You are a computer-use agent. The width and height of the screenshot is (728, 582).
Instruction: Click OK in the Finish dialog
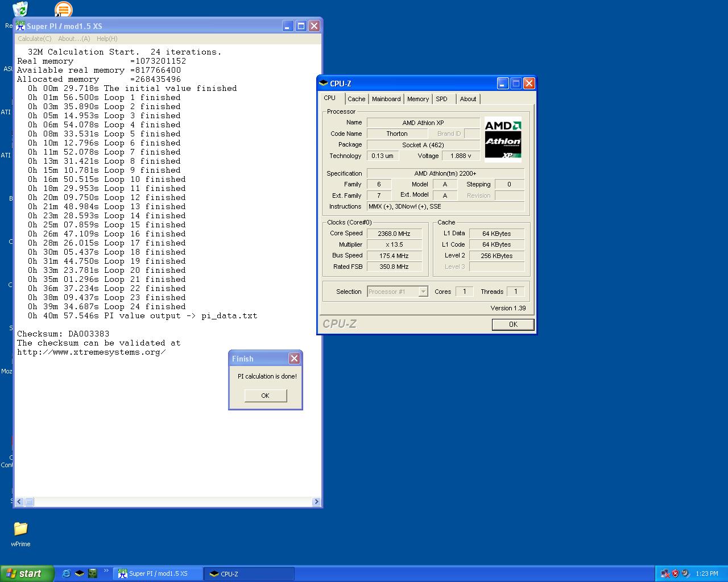(x=266, y=396)
